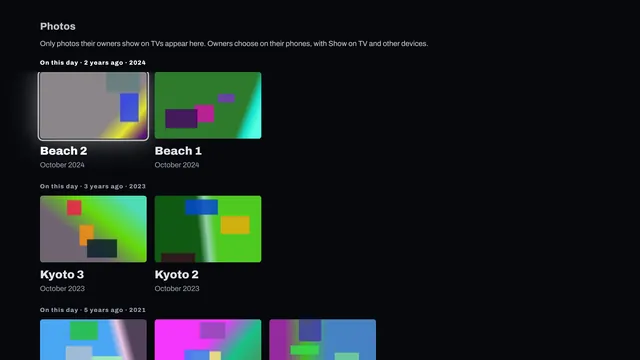Select the On this day 2 years ago header
640x360 pixels.
pos(93,62)
